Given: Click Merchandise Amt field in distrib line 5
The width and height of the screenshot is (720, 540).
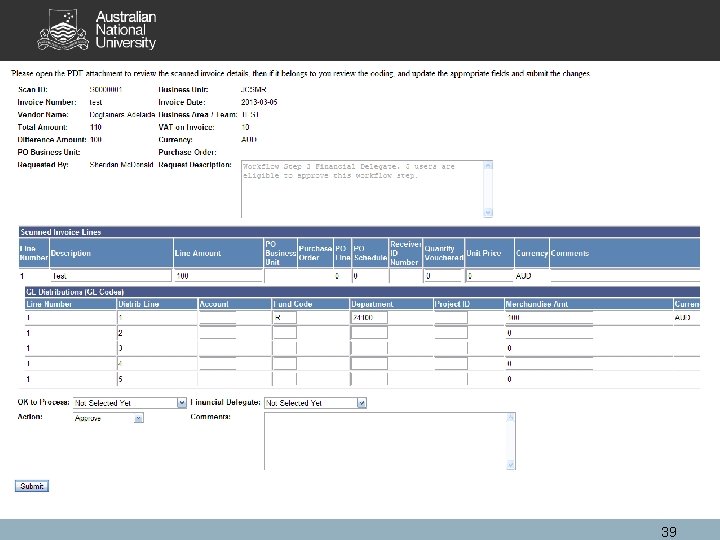Looking at the screenshot, I should pyautogui.click(x=549, y=379).
